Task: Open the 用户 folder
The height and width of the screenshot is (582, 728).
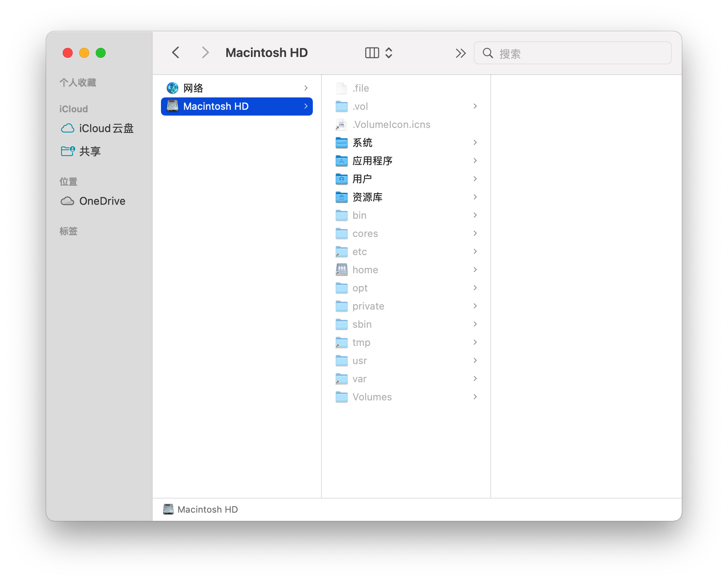Action: pos(406,179)
